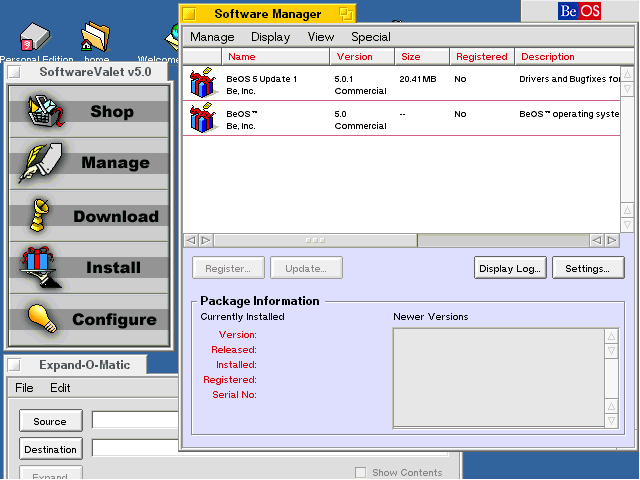Image resolution: width=640 pixels, height=480 pixels.
Task: Open the Manage menu in Software Manager
Action: (212, 37)
